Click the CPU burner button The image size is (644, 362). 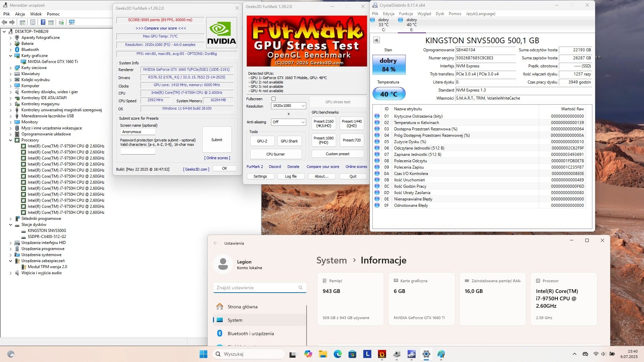click(275, 154)
